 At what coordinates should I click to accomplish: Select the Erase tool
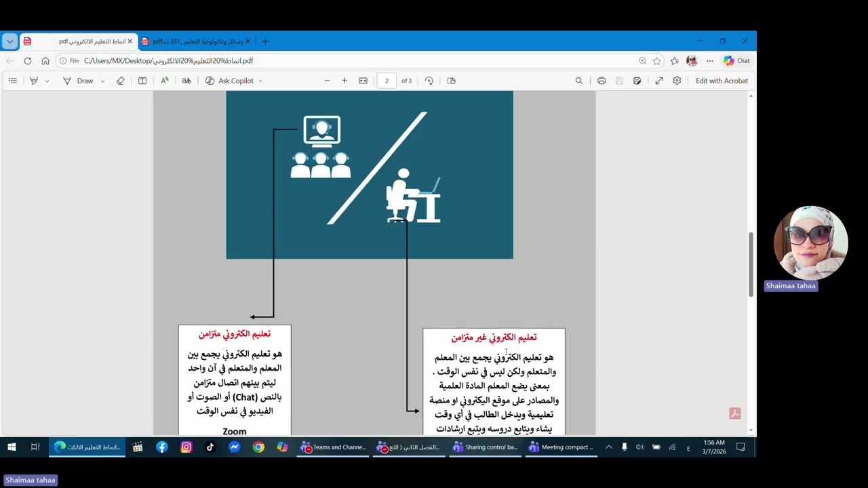(120, 81)
